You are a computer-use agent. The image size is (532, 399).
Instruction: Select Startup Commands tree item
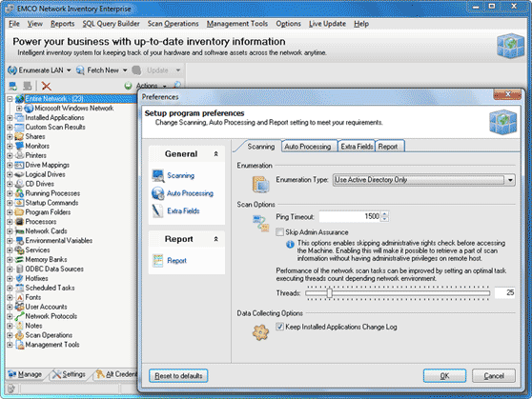(51, 203)
